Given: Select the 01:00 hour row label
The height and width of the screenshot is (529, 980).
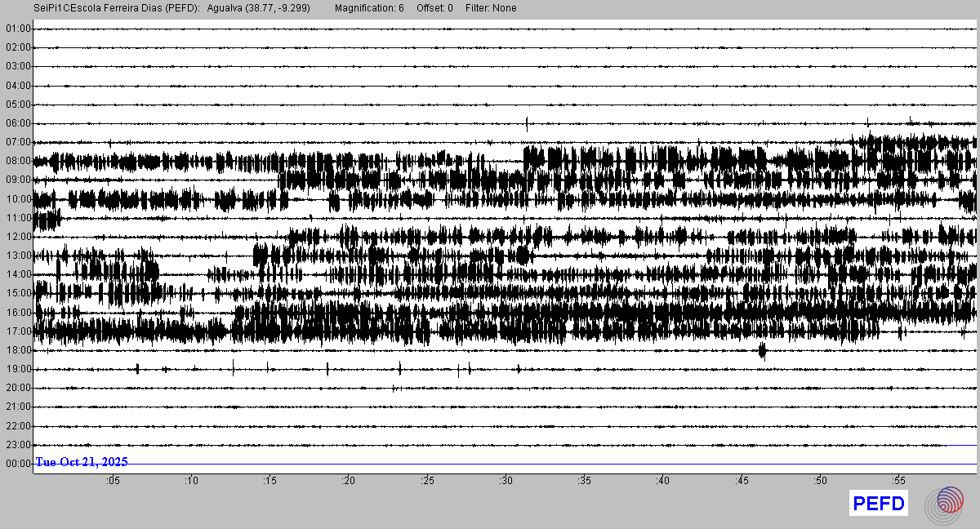Looking at the screenshot, I should 18,29.
